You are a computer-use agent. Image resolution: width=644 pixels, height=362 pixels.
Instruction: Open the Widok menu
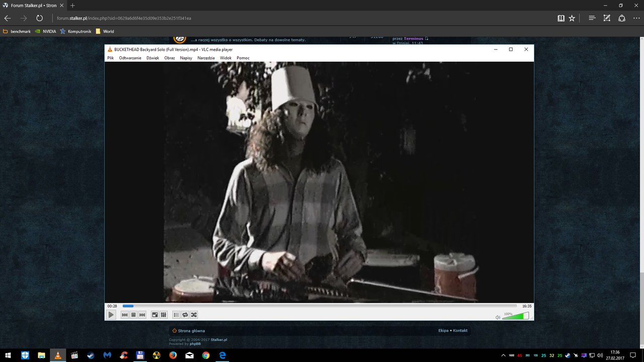(226, 58)
